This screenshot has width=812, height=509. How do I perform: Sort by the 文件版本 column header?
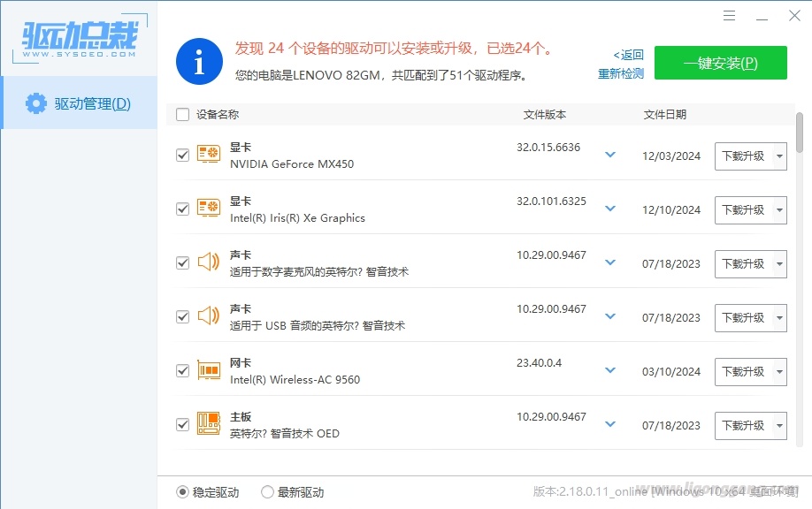(x=545, y=114)
